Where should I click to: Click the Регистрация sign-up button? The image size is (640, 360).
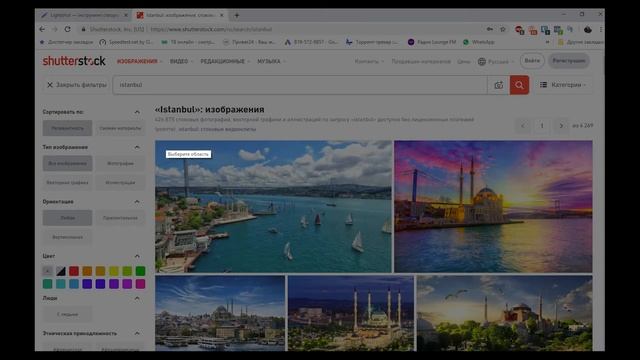point(569,61)
